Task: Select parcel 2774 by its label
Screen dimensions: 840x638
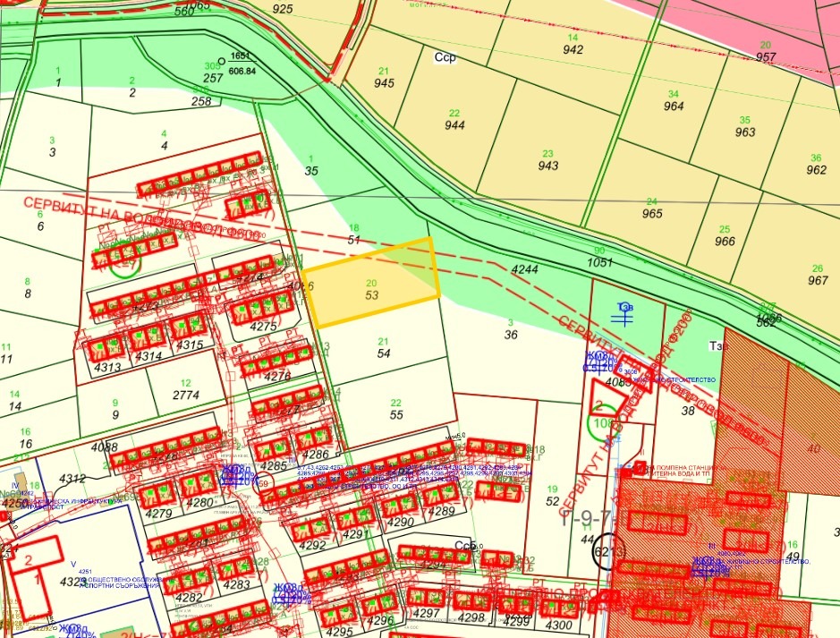Action: tap(184, 394)
